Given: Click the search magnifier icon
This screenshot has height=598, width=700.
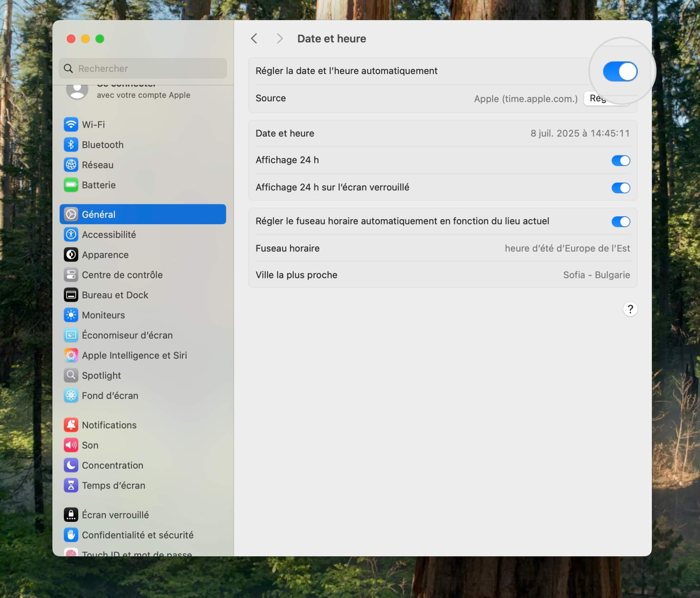Looking at the screenshot, I should pyautogui.click(x=68, y=69).
